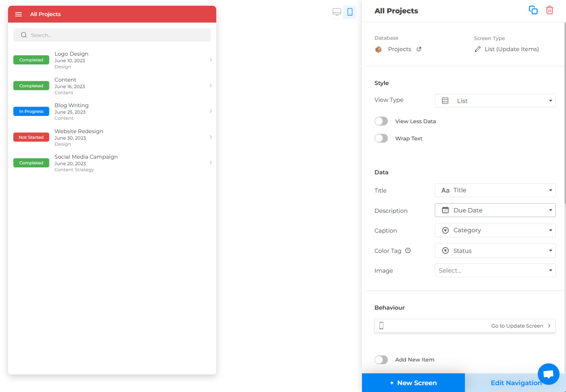Delete the All Projects screen
Viewport: 566px width, 392px height.
(549, 10)
